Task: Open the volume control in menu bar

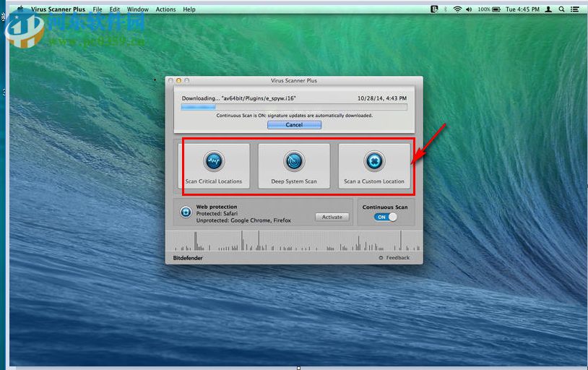Action: [x=469, y=9]
